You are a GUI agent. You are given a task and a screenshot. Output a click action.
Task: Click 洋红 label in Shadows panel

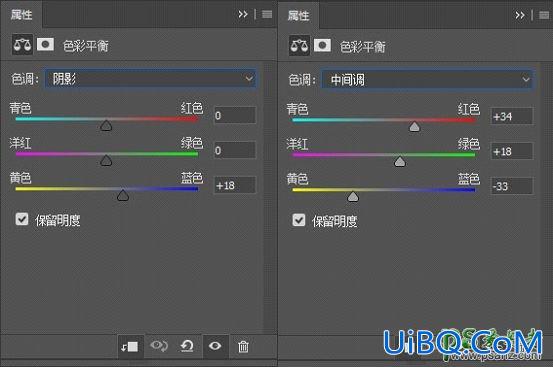(20, 143)
